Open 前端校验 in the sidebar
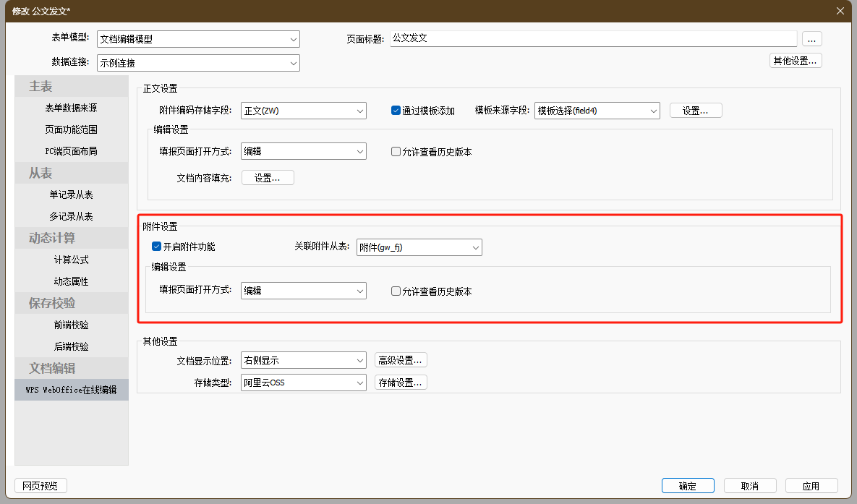This screenshot has width=857, height=504. click(x=71, y=325)
